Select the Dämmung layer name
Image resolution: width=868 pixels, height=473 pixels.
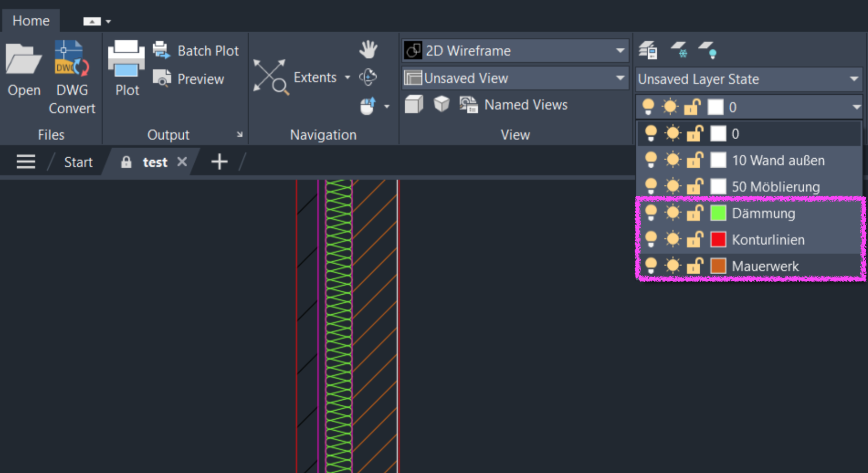pyautogui.click(x=763, y=213)
